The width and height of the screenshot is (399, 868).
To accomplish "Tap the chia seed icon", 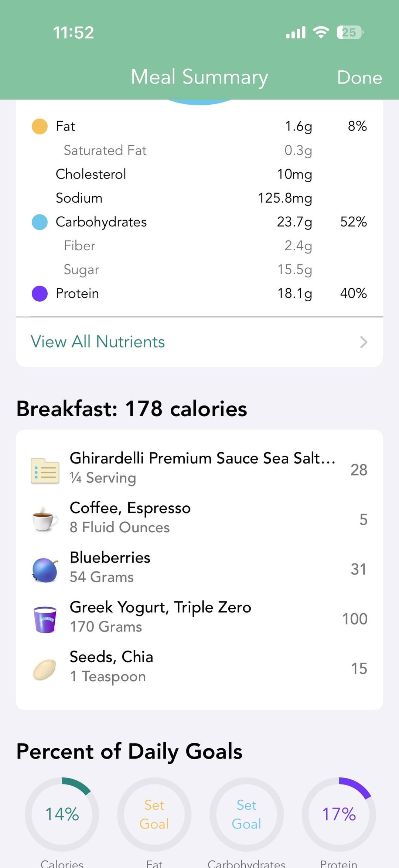I will click(x=45, y=669).
